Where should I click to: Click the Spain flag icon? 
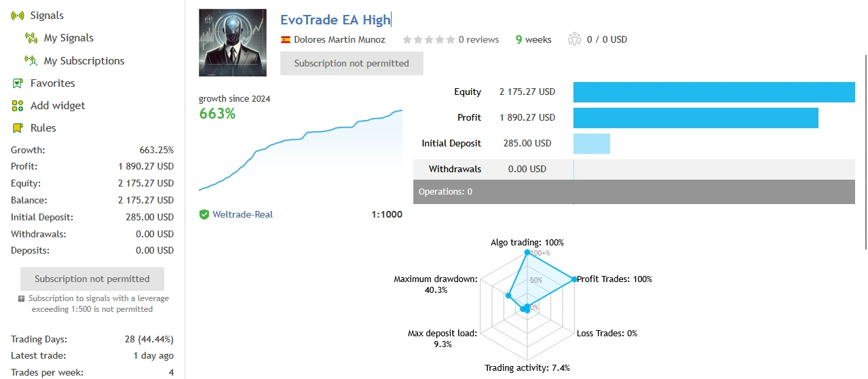click(x=286, y=40)
